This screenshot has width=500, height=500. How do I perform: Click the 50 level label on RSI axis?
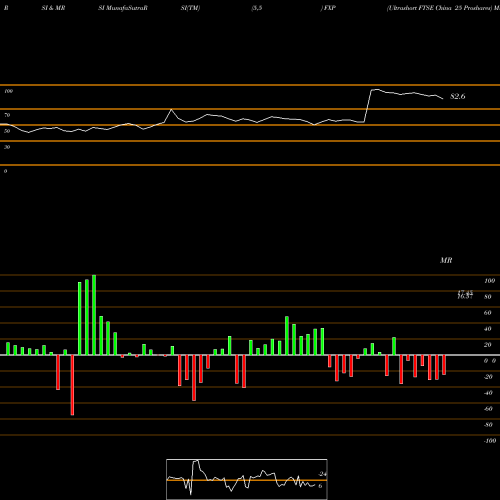(x=7, y=131)
